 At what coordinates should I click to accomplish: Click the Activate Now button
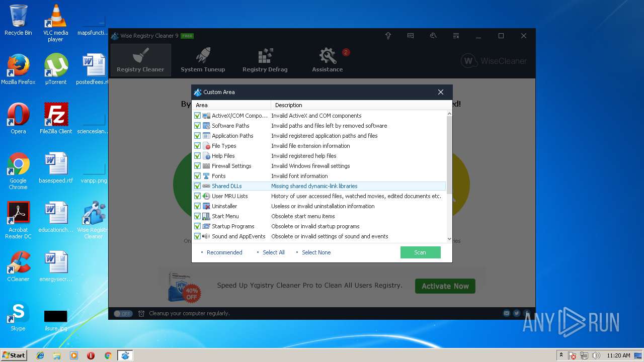[x=445, y=286]
